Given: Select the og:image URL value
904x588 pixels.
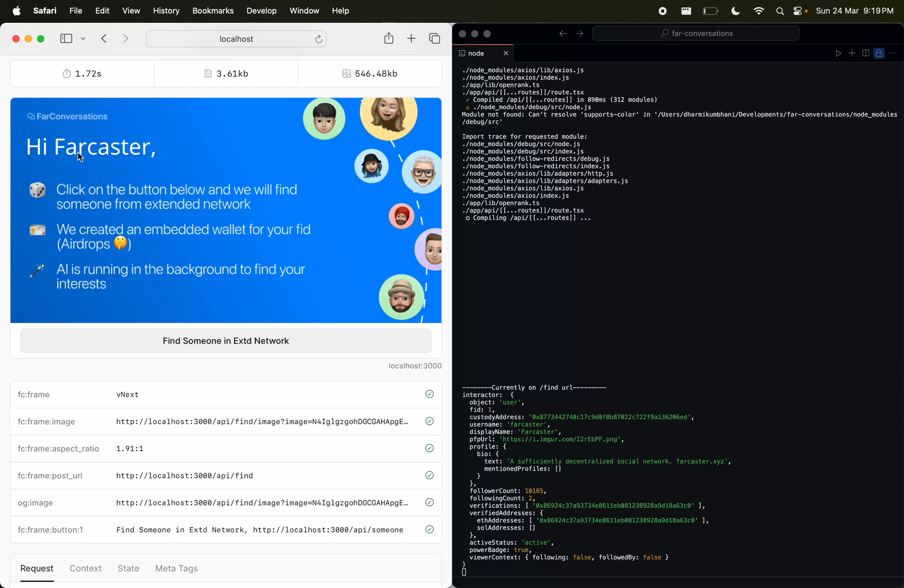Looking at the screenshot, I should click(x=262, y=503).
